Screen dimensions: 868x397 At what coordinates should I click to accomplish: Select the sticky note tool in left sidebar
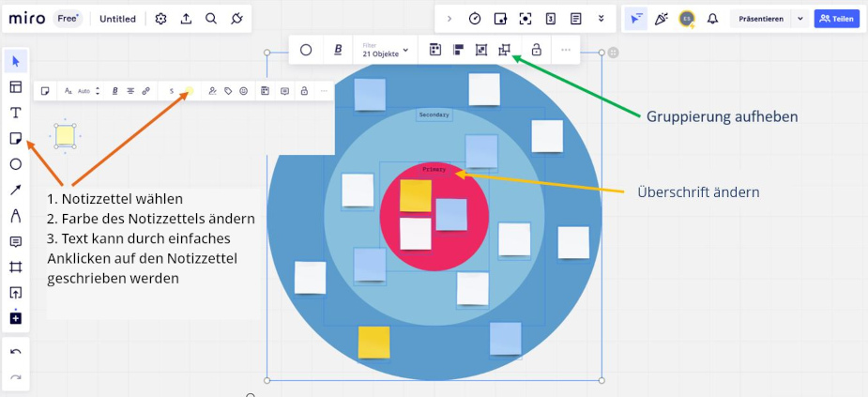point(16,139)
